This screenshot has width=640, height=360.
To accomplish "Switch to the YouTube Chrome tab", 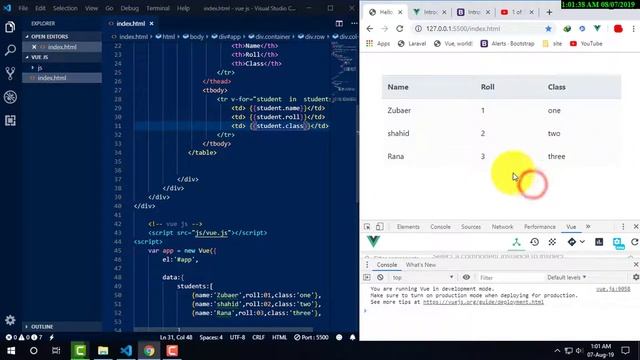I will pos(517,12).
